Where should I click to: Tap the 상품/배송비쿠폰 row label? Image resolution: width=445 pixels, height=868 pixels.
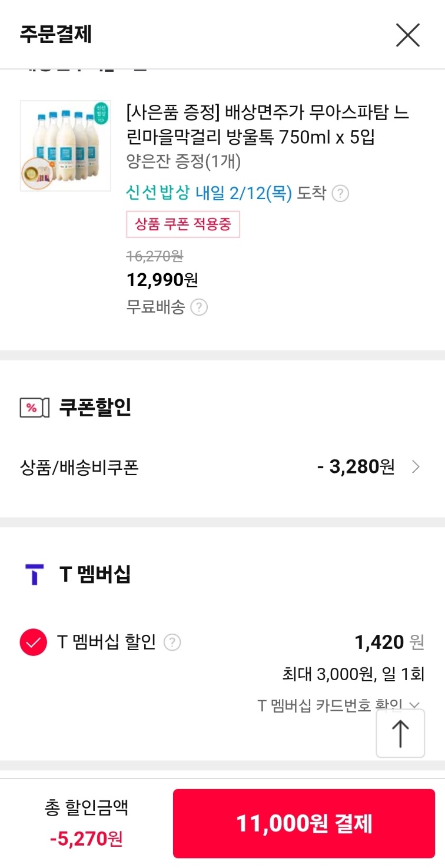pyautogui.click(x=79, y=468)
